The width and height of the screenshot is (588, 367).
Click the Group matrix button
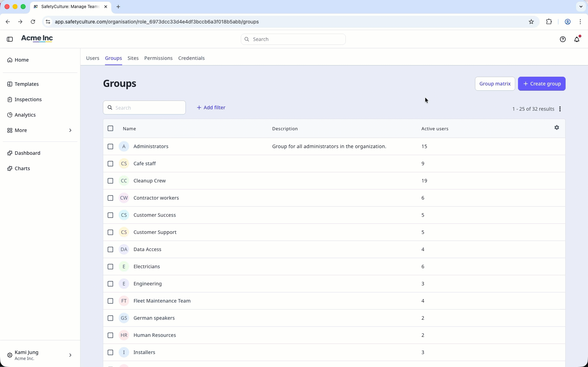click(495, 84)
